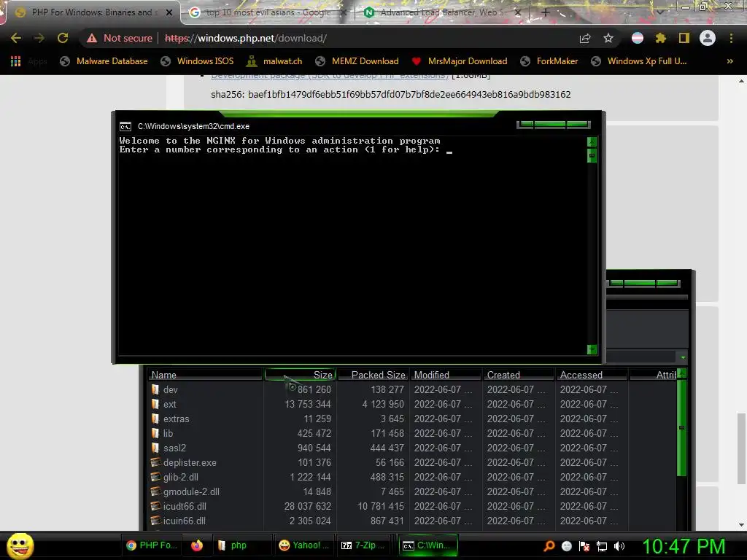Select glib-2.dll in 7-Zip list
Image resolution: width=747 pixels, height=560 pixels.
coord(181,477)
